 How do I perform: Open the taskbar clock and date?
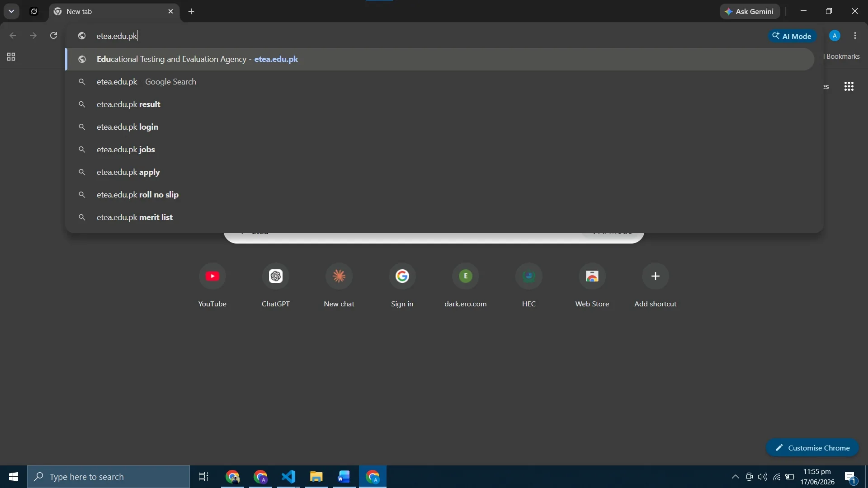pyautogui.click(x=817, y=477)
